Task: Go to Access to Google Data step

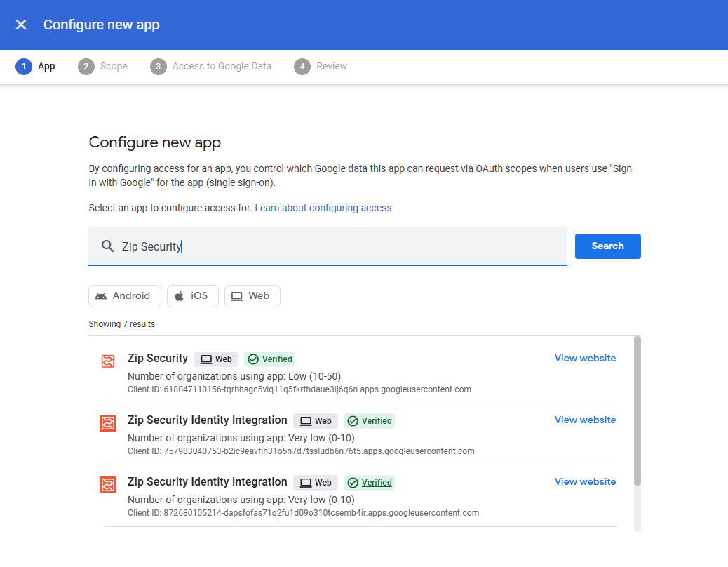Action: coord(222,67)
